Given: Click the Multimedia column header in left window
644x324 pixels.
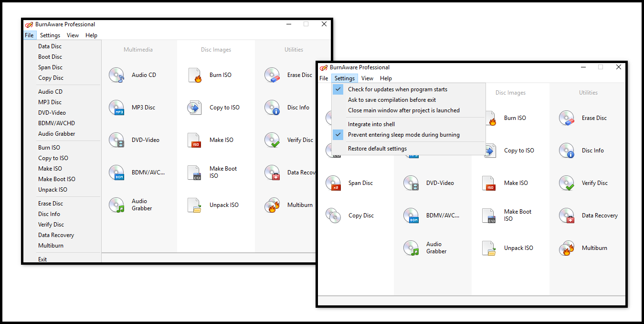Looking at the screenshot, I should coord(138,50).
